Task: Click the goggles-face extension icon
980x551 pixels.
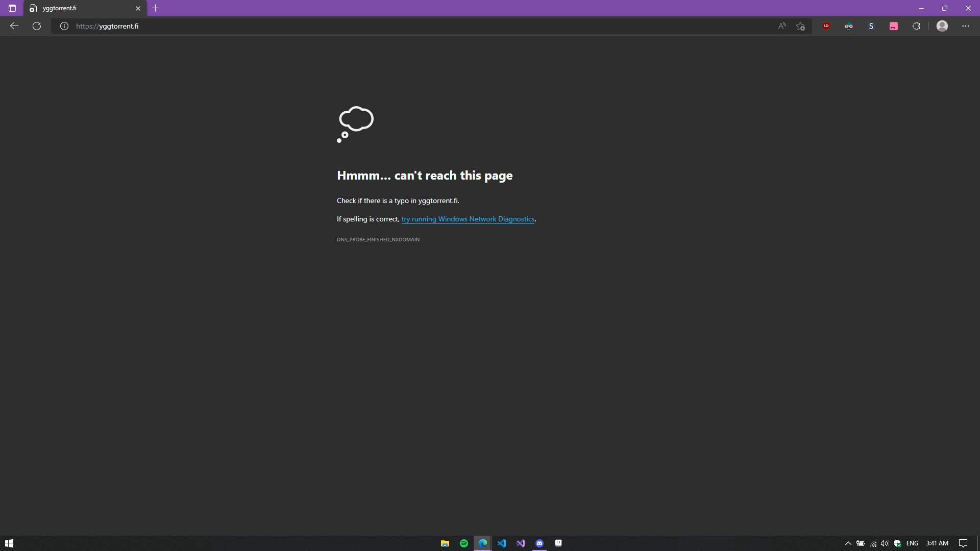Action: (x=848, y=26)
